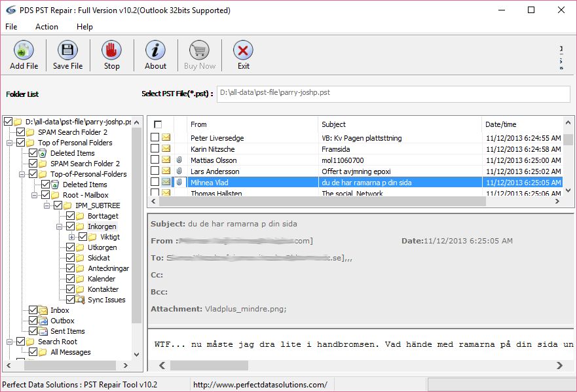Click the message body horizontal scrollbar thumb
Viewport: 577px width, 392px height.
(209, 365)
